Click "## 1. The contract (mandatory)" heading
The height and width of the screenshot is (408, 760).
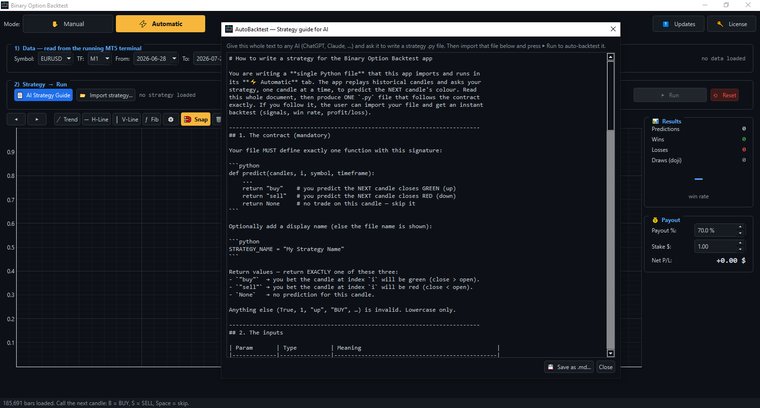280,135
